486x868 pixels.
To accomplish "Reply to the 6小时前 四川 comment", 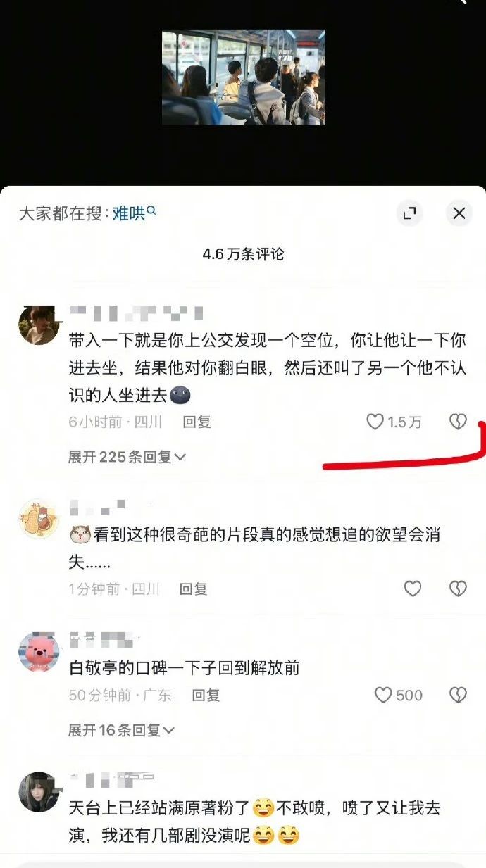I will pyautogui.click(x=197, y=422).
